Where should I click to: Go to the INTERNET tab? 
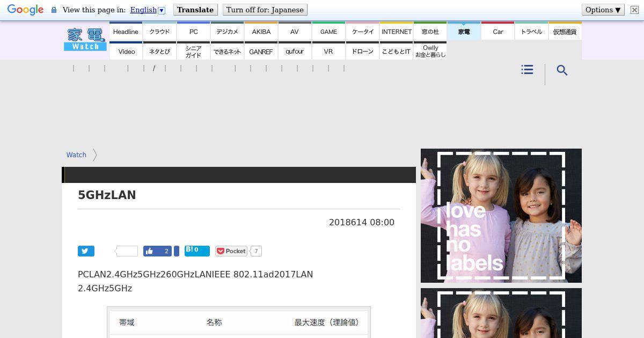pyautogui.click(x=396, y=31)
